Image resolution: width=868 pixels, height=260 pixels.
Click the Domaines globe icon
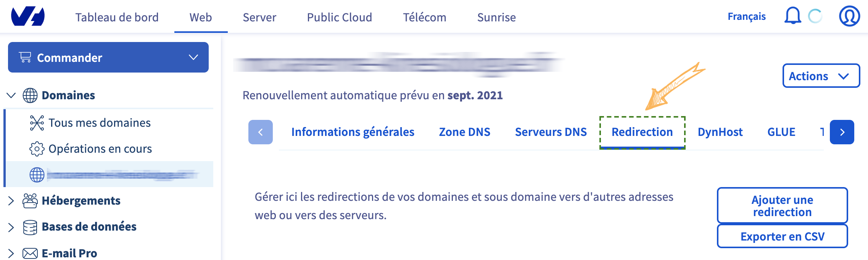[x=30, y=95]
